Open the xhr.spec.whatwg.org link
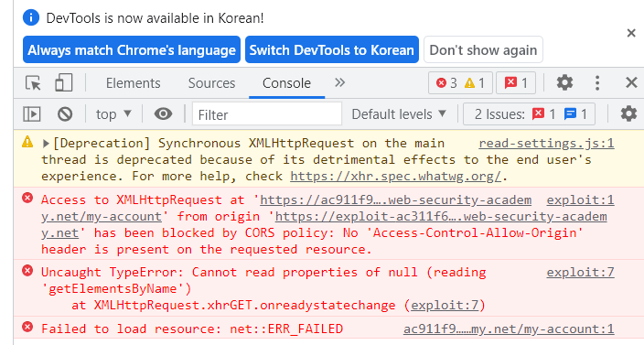Screen dimensions: 644x345 [395, 177]
